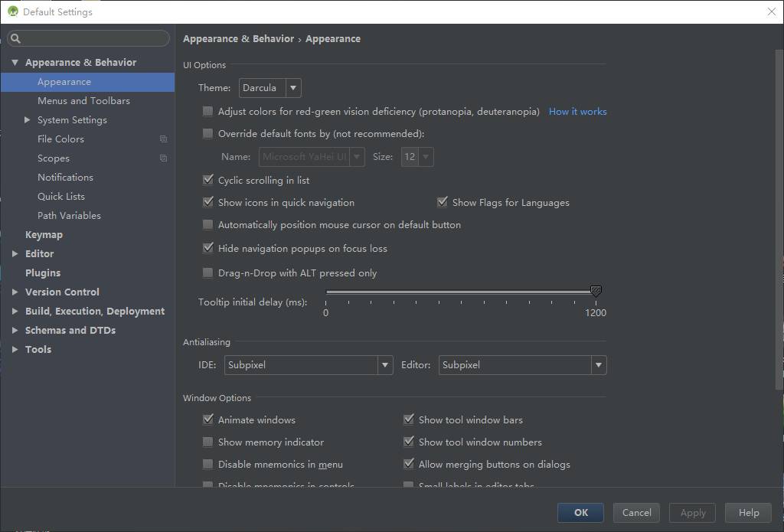Viewport: 784px width, 532px height.
Task: Uncheck Animate windows
Action: [208, 419]
